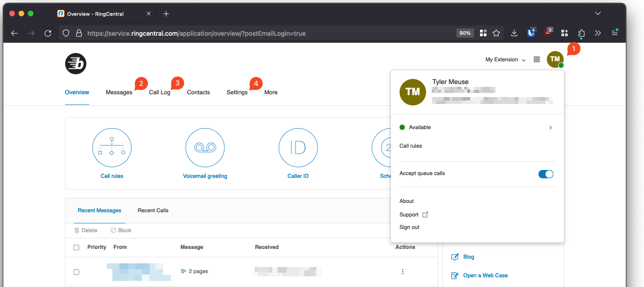Click Sign out in profile menu
Screen dimensions: 644x287
tap(409, 227)
